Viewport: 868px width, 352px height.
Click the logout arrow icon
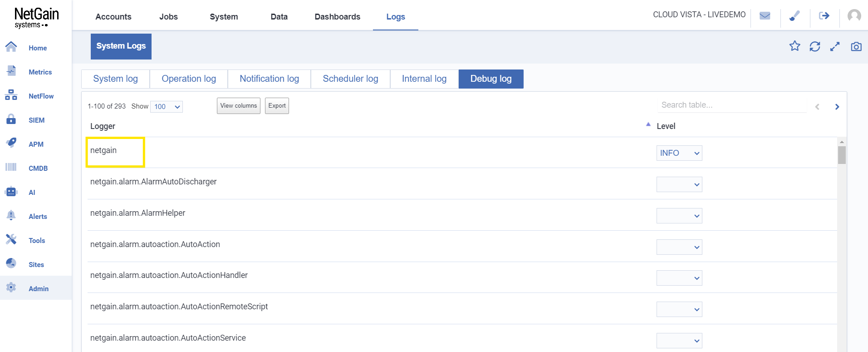coord(824,16)
